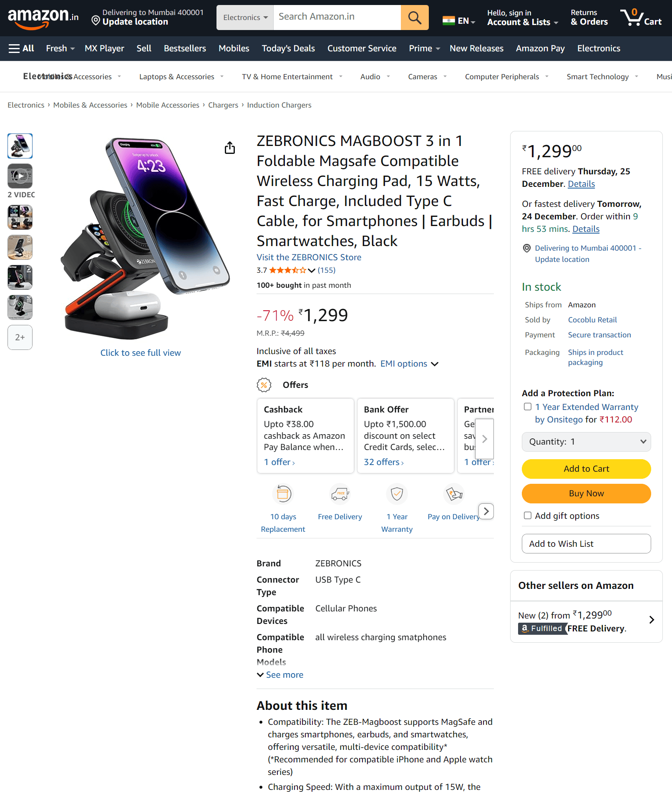Click the Amazon.in logo

pyautogui.click(x=43, y=18)
